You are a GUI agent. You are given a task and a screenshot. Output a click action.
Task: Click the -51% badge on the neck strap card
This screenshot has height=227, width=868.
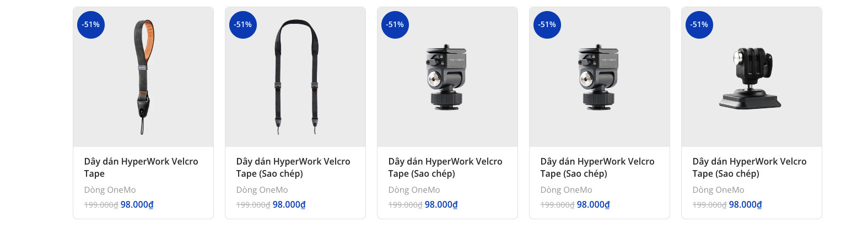coord(243,25)
